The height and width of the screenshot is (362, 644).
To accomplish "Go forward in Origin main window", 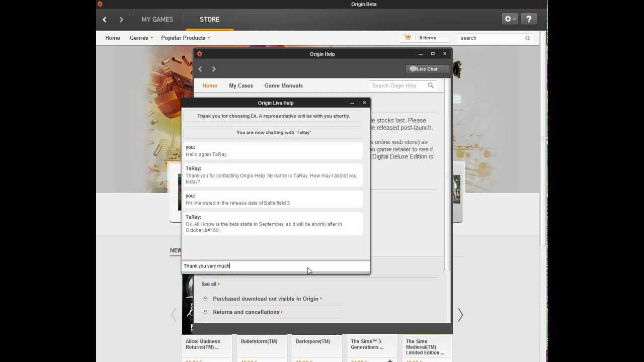I will pos(121,20).
